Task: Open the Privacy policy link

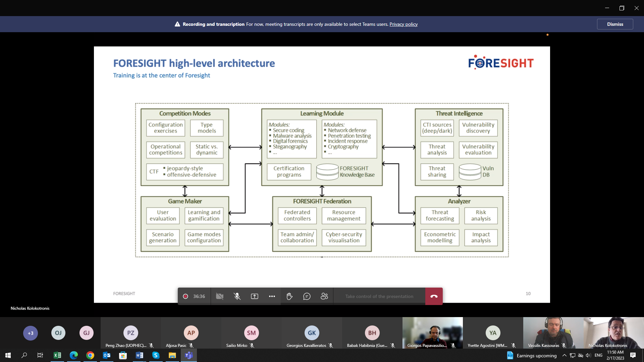Action: pyautogui.click(x=403, y=24)
